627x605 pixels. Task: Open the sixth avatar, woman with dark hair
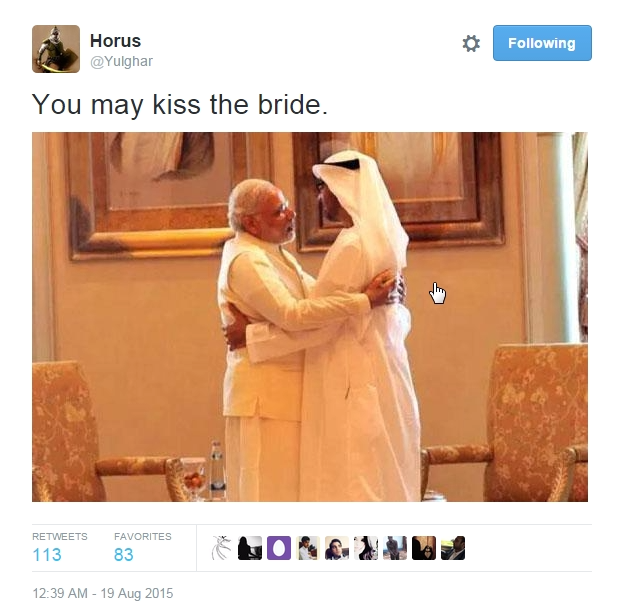pyautogui.click(x=366, y=548)
